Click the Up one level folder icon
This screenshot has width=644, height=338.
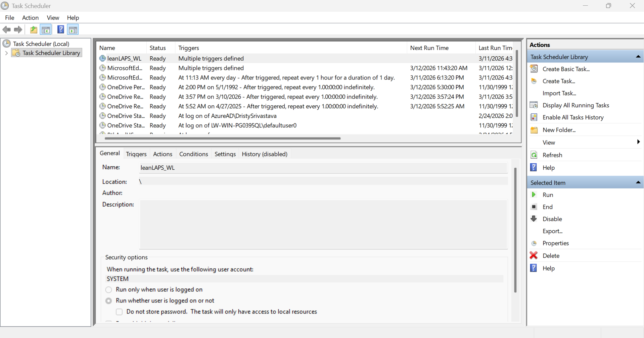click(x=34, y=30)
